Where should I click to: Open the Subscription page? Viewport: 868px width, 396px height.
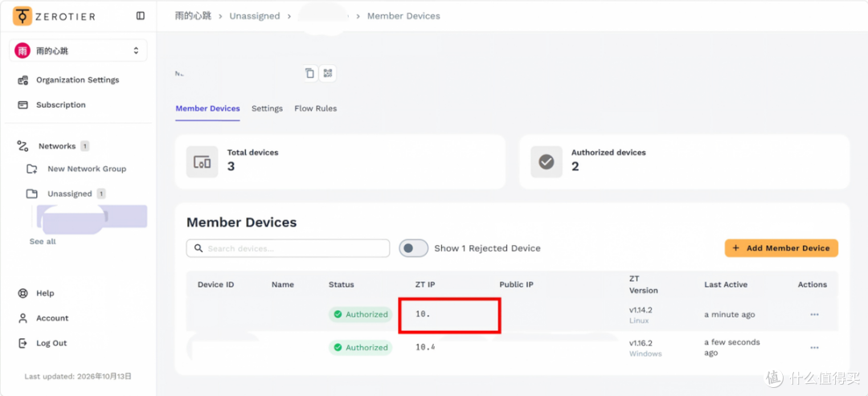61,105
